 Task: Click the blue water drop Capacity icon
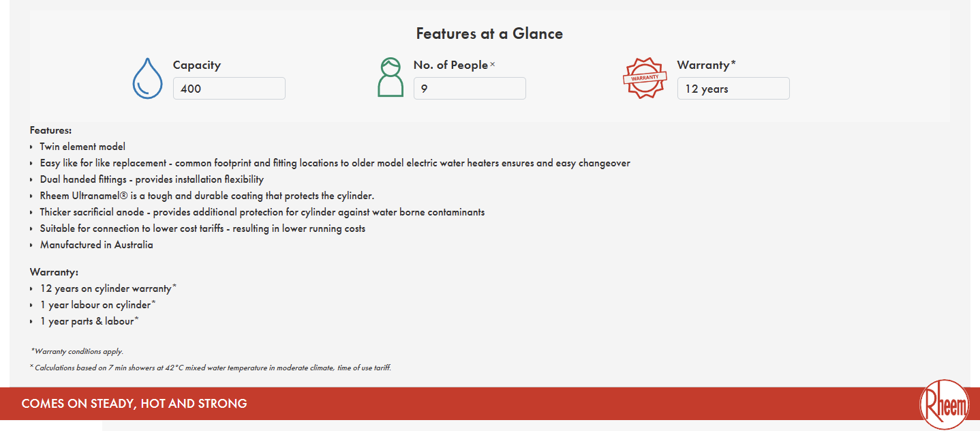coord(147,78)
